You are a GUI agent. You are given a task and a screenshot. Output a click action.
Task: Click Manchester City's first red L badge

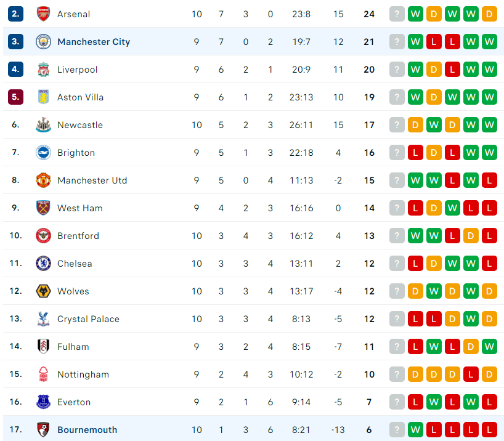pyautogui.click(x=434, y=41)
